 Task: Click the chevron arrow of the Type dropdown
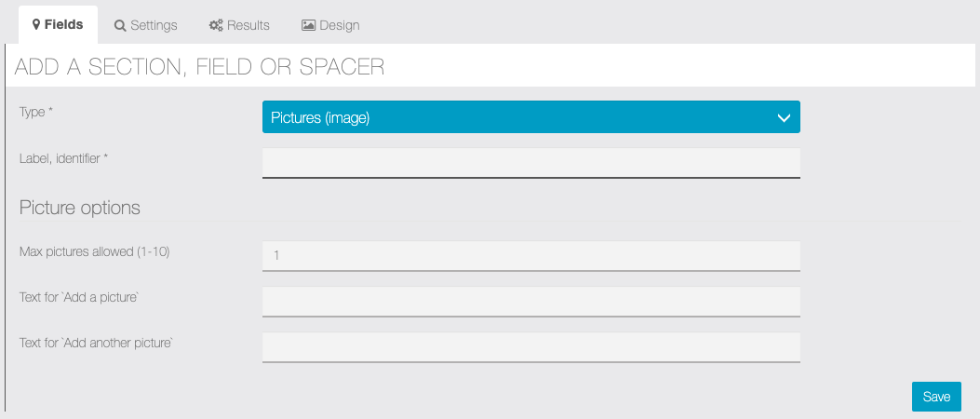click(784, 117)
